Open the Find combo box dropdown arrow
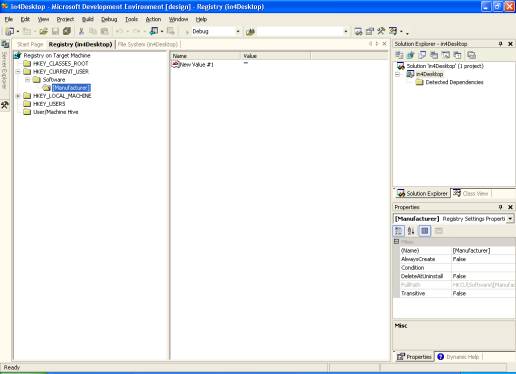The image size is (516, 374). coord(346,32)
